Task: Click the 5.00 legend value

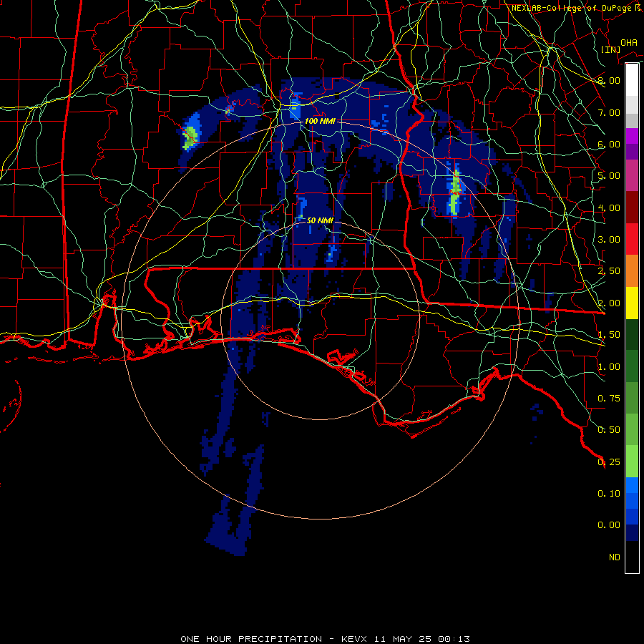Action: 609,176
